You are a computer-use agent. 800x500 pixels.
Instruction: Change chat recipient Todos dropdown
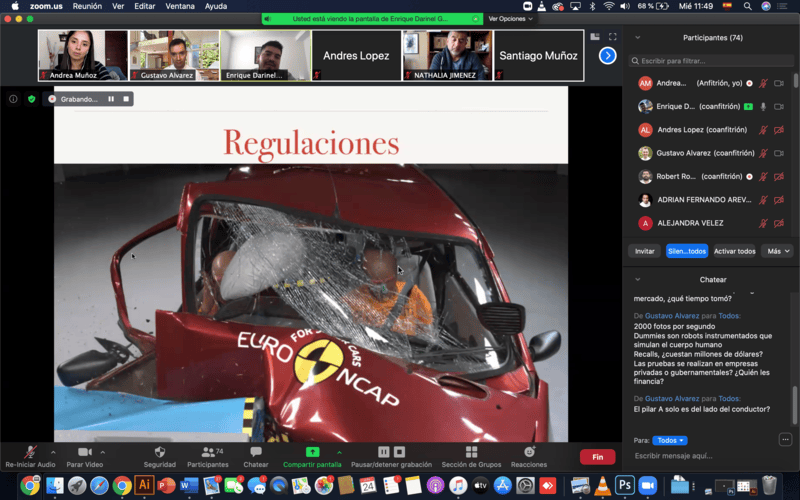[670, 440]
